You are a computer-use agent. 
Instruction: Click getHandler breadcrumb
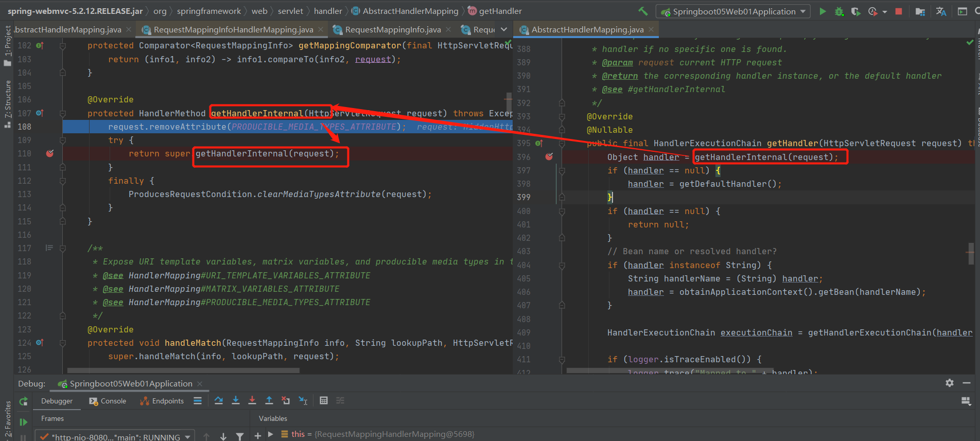point(495,11)
